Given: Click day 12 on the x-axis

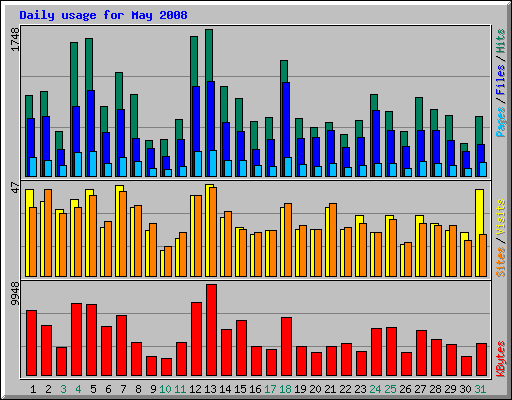Looking at the screenshot, I should [195, 389].
